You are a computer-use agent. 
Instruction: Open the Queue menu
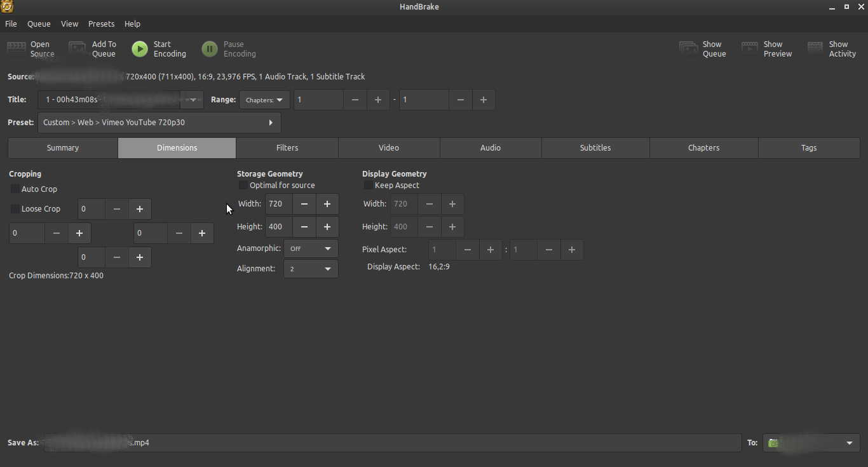click(x=39, y=24)
